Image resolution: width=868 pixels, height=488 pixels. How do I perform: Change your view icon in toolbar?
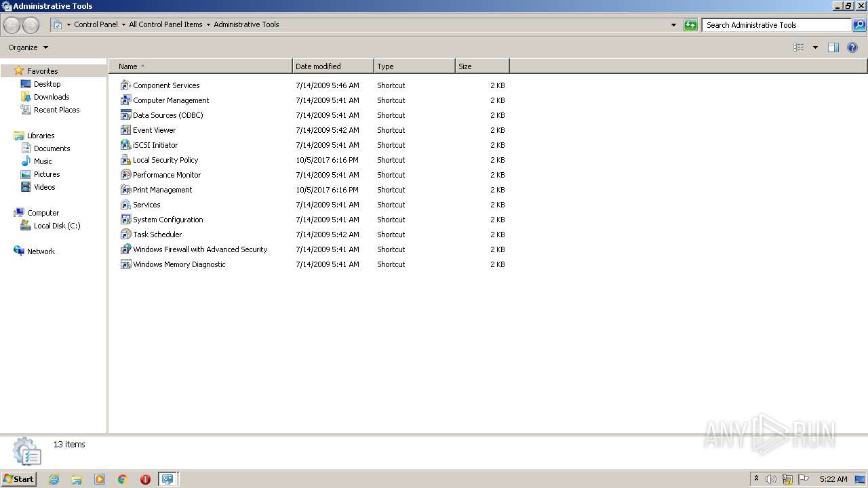[799, 47]
